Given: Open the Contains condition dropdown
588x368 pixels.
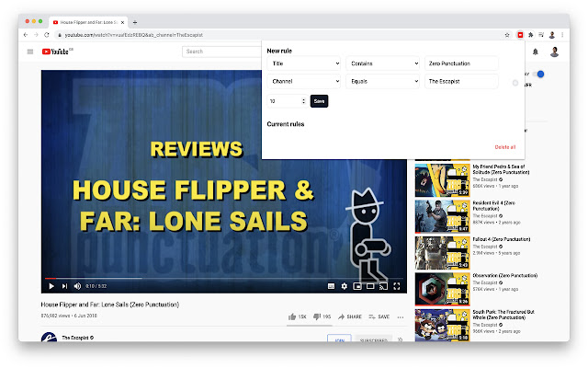Looking at the screenshot, I should (x=382, y=63).
